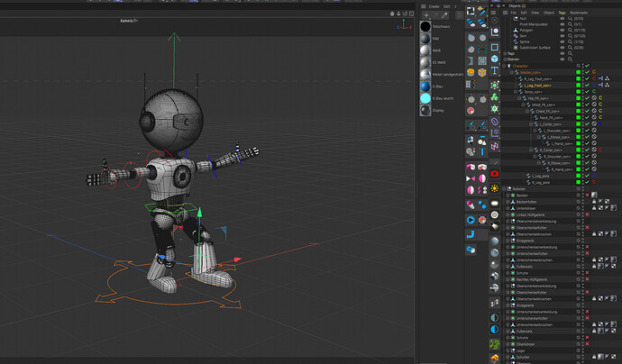
Task: Click the plus icon to add material
Action: [x=426, y=15]
